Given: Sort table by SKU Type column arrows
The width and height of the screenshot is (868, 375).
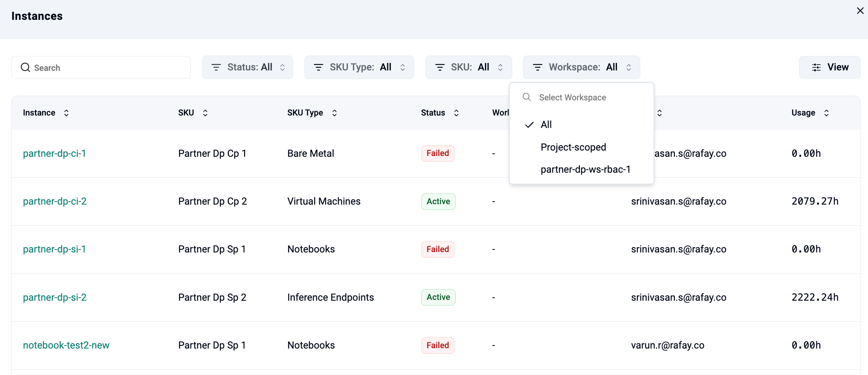Looking at the screenshot, I should pos(334,113).
